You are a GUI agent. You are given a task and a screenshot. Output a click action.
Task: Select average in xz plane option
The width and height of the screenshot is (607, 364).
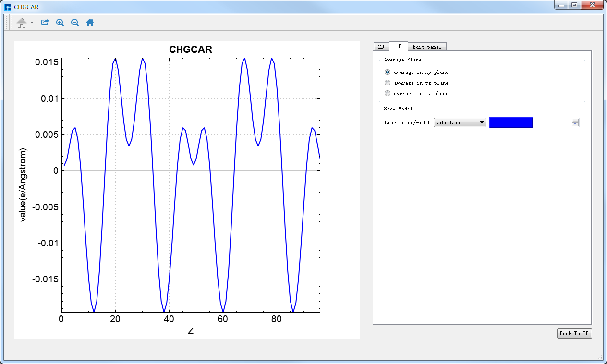(x=388, y=94)
